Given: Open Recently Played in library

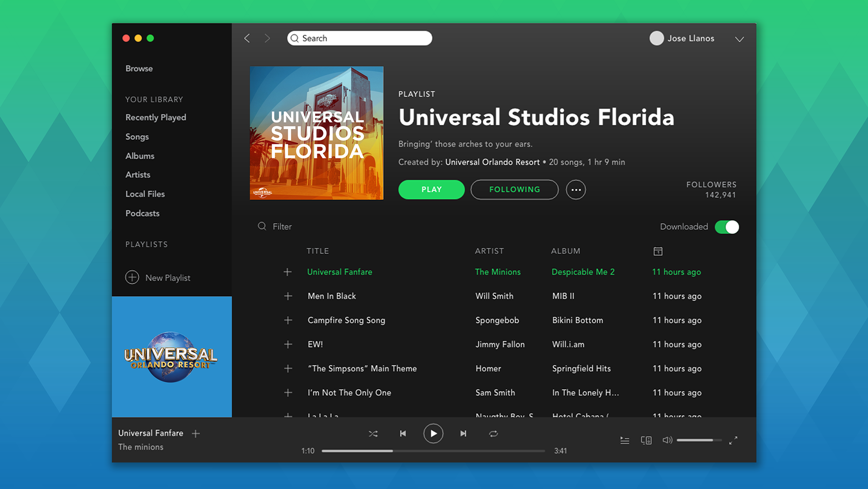Looking at the screenshot, I should pos(156,118).
